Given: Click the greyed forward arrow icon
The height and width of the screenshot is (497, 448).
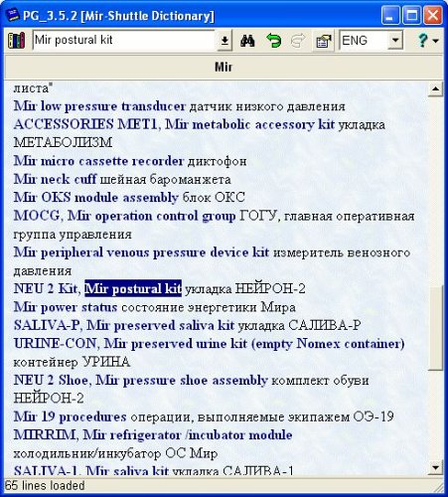Looking at the screenshot, I should point(298,41).
